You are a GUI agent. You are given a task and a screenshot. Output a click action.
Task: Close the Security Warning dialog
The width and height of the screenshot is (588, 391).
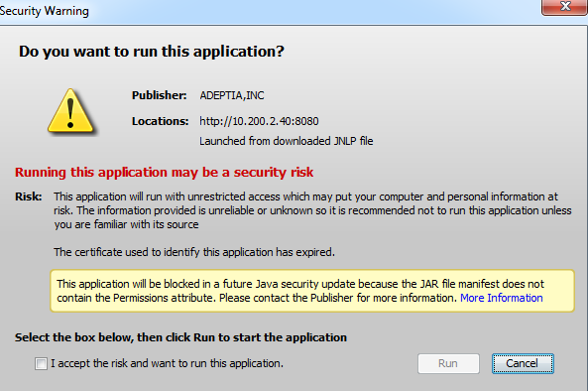coord(565,7)
